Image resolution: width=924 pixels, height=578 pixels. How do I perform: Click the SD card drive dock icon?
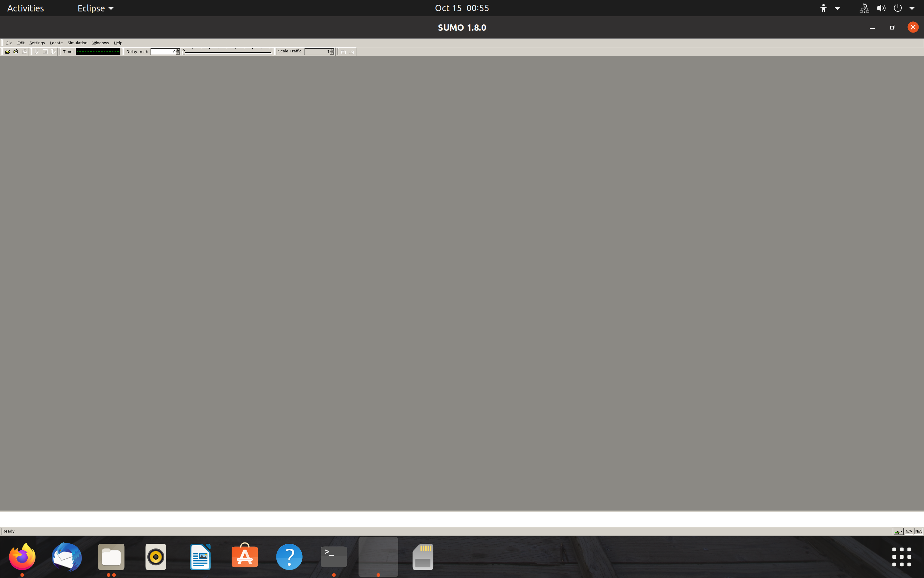click(x=423, y=557)
